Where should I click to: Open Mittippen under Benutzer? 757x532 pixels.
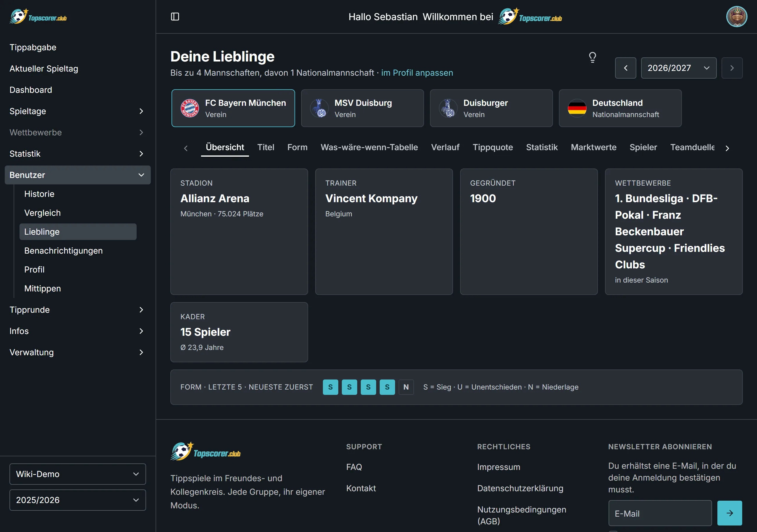pyautogui.click(x=78, y=288)
